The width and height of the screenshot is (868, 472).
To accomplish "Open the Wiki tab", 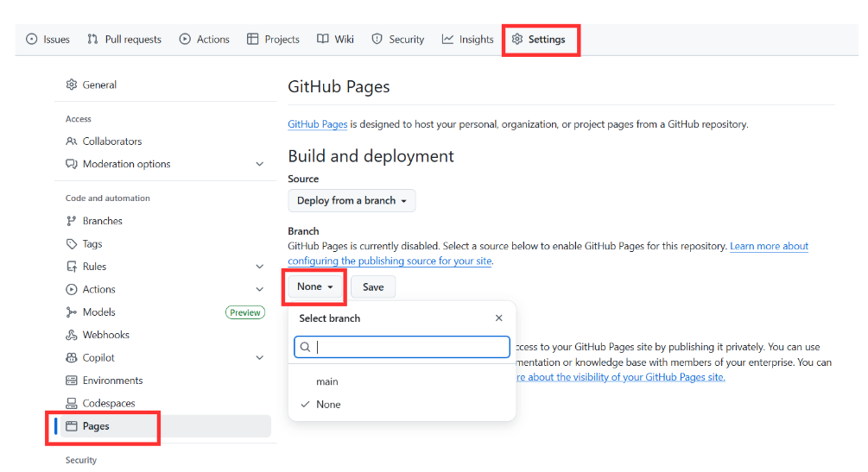I will (335, 40).
